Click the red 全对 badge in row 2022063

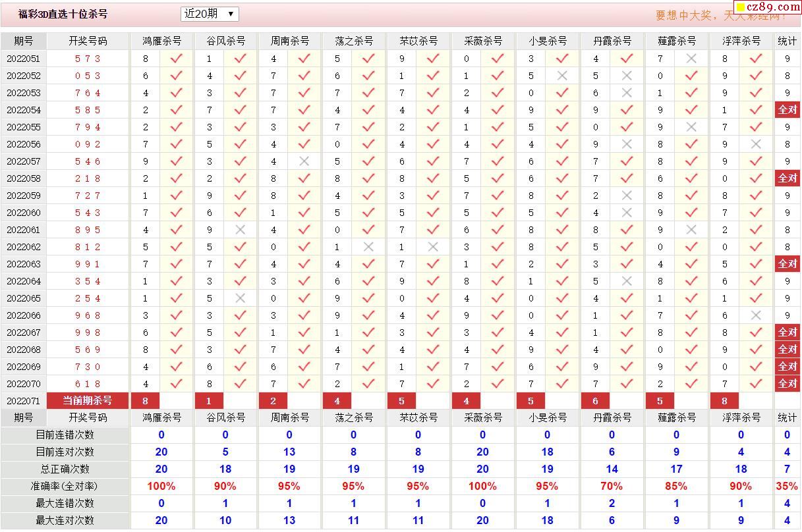coord(788,264)
